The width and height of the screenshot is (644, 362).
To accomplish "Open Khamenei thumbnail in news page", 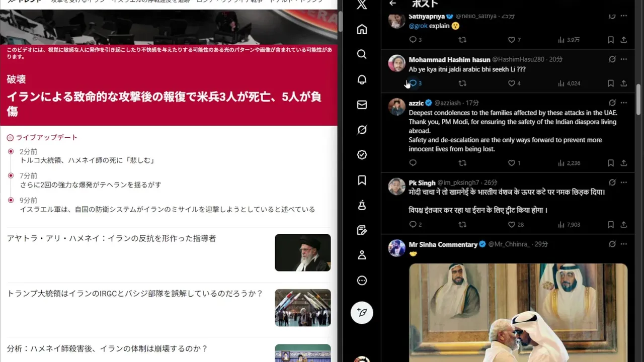I will [303, 252].
